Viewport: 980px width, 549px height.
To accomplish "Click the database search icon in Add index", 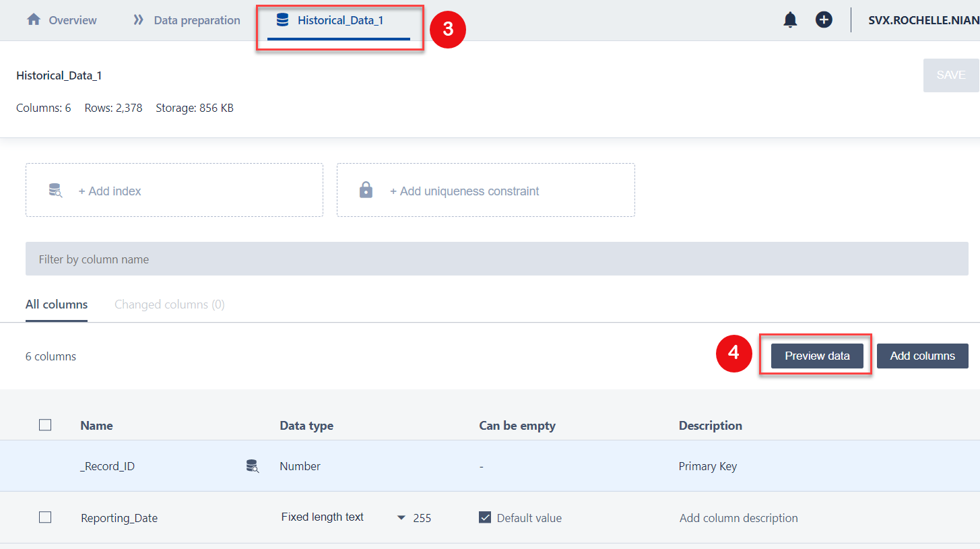I will (x=55, y=191).
